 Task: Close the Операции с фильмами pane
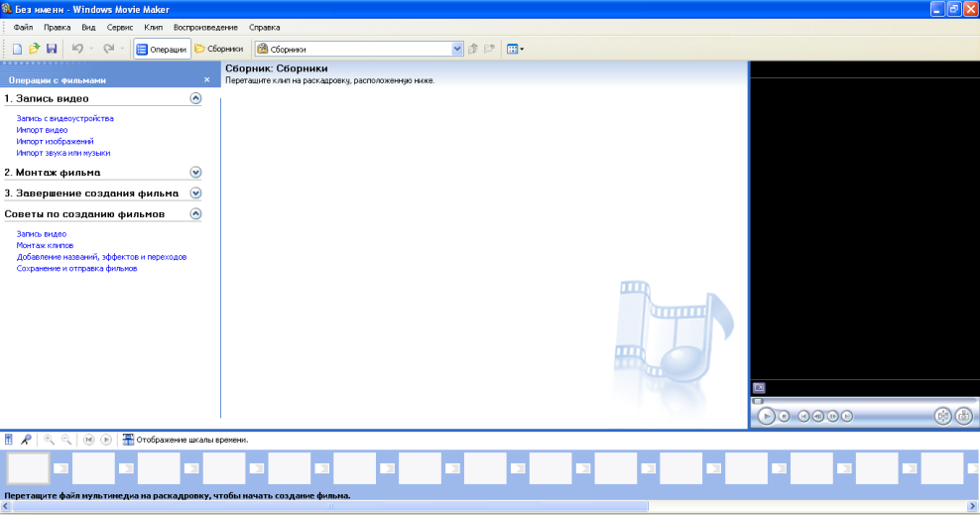pyautogui.click(x=207, y=80)
